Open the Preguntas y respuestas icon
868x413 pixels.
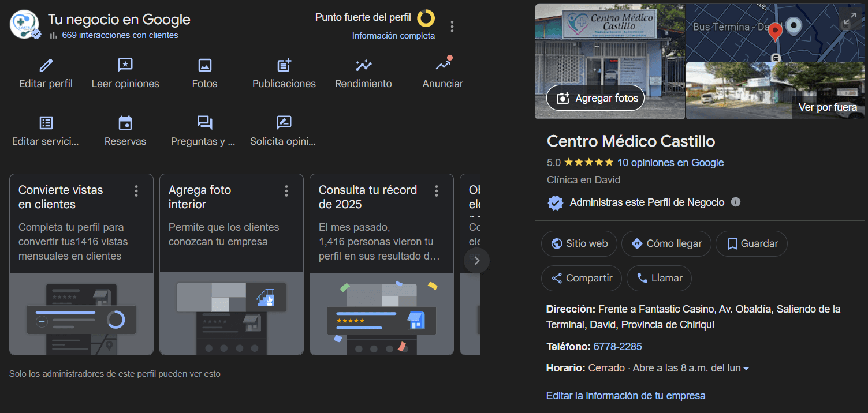click(205, 123)
